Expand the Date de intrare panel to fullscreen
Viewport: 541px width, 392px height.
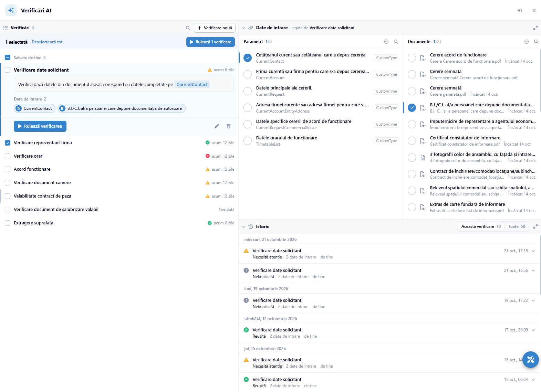(x=535, y=28)
